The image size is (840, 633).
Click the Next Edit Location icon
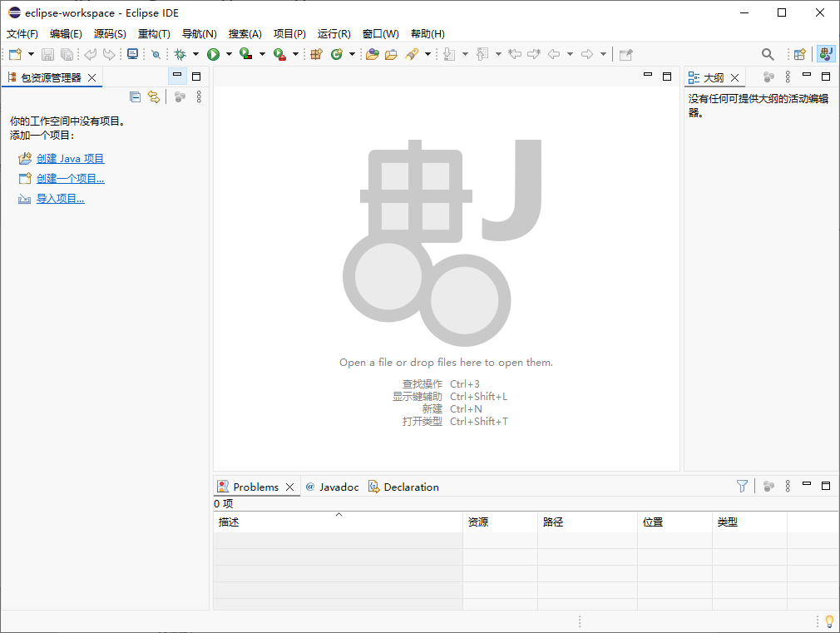click(x=534, y=54)
